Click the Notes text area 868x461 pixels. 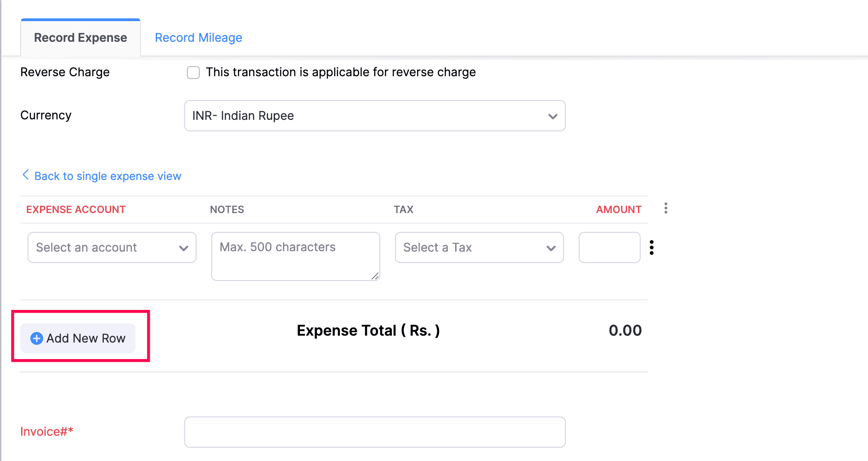(295, 256)
